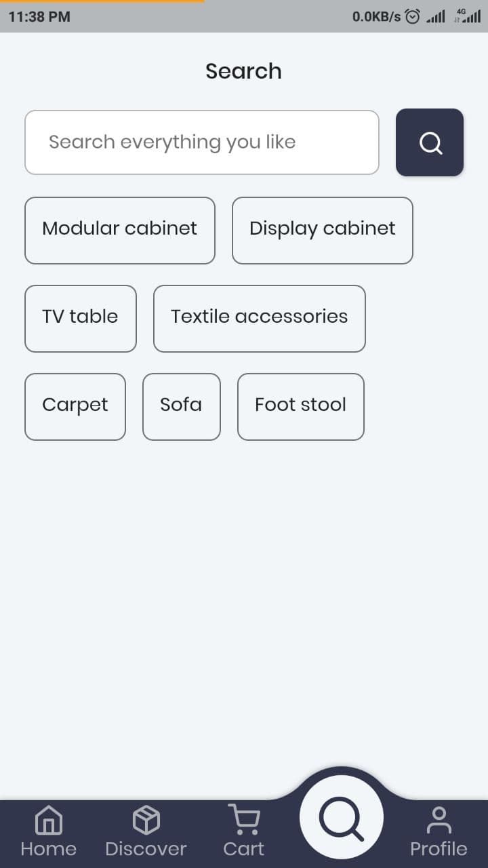Switch to the Discover tab label
The image size is (488, 868).
pos(146,849)
